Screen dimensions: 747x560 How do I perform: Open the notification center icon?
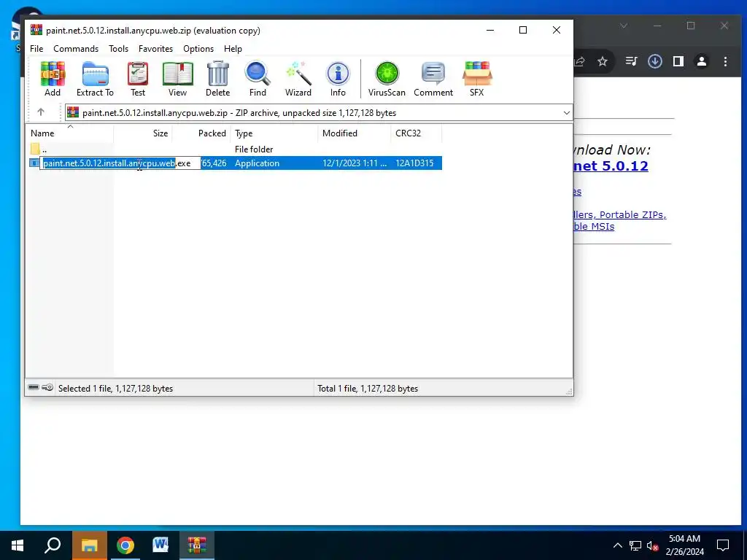723,545
